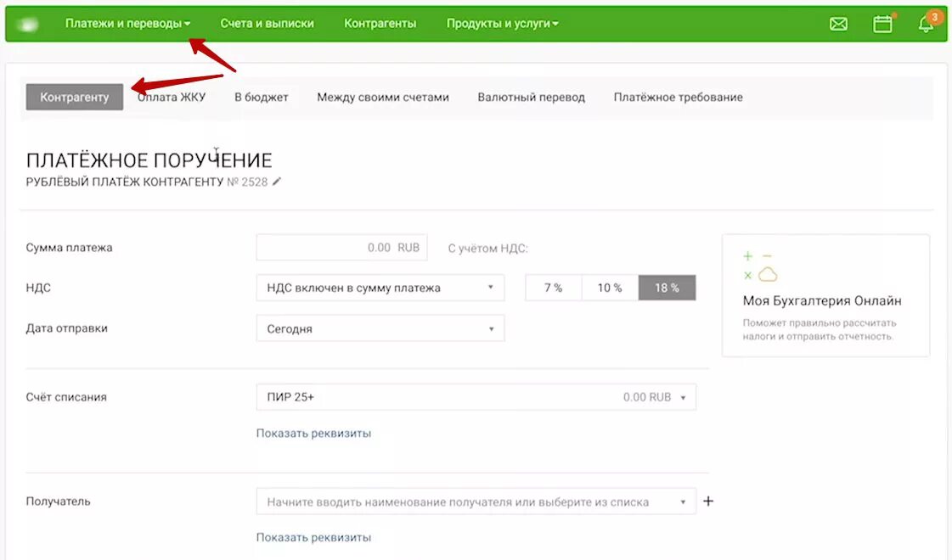Click the Сумма платежа amount field

coord(342,248)
